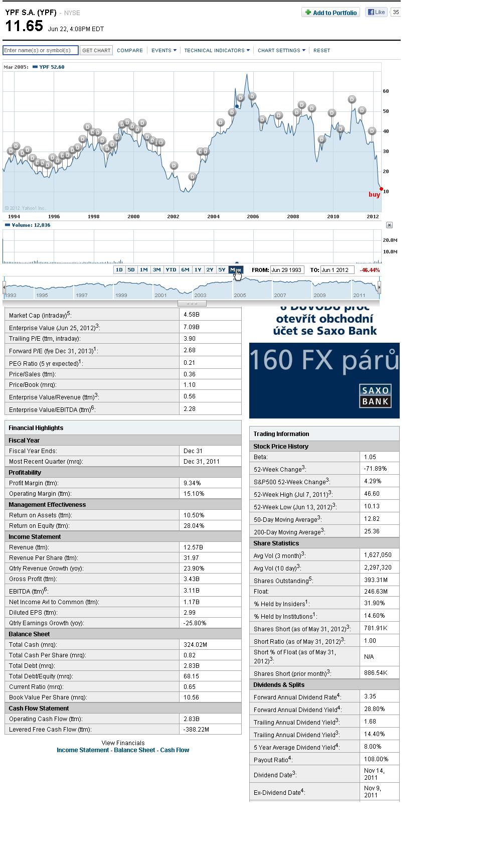Image resolution: width=504 pixels, height=846 pixels.
Task: Click the Forward Annual Dividend Yield value 28.80%
Action: pyautogui.click(x=374, y=709)
